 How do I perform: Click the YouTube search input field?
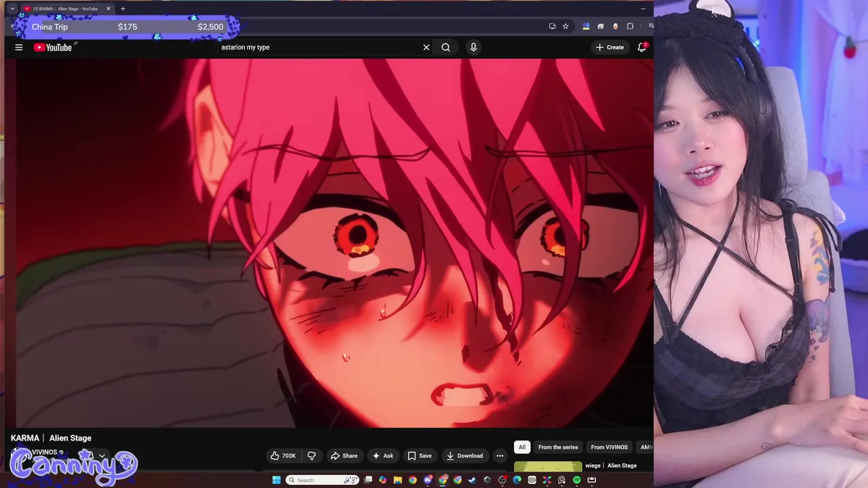[319, 47]
